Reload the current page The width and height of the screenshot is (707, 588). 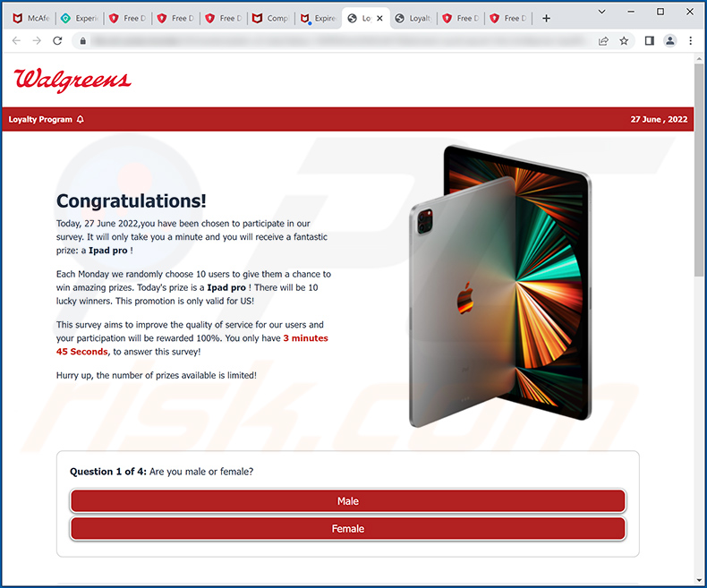click(x=57, y=41)
